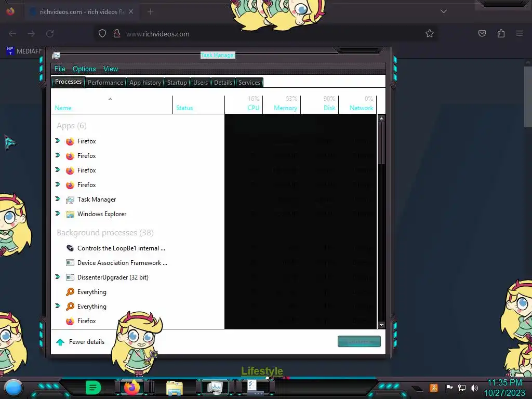Close the richvideos.com tab
Image resolution: width=532 pixels, height=399 pixels.
[131, 11]
